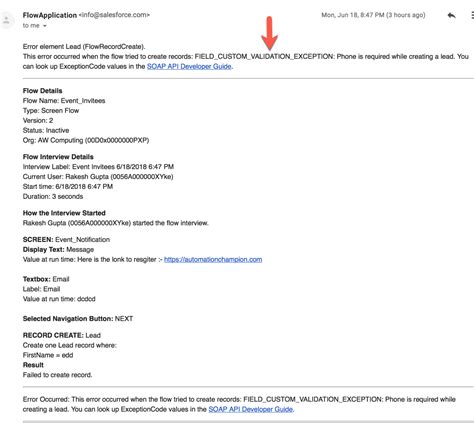Click the SCREEN: Event_Notification line
The image size is (474, 423).
pyautogui.click(x=66, y=239)
